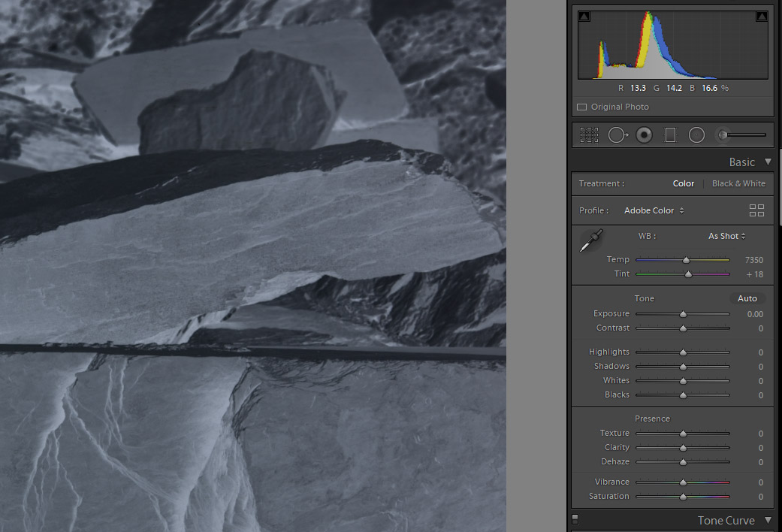Image resolution: width=782 pixels, height=532 pixels.
Task: Select the Crop Overlay tool
Action: pos(589,135)
